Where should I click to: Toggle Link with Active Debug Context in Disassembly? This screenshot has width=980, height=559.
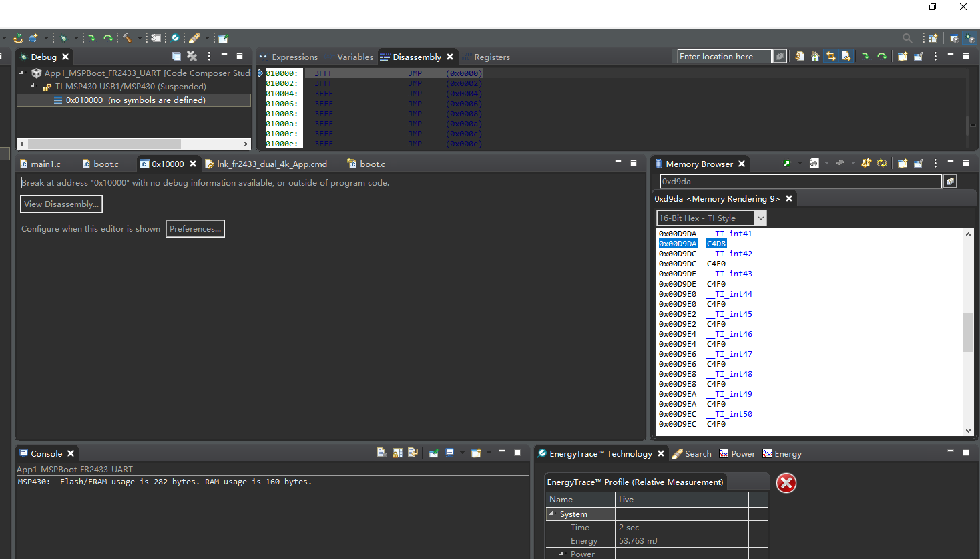pyautogui.click(x=831, y=57)
